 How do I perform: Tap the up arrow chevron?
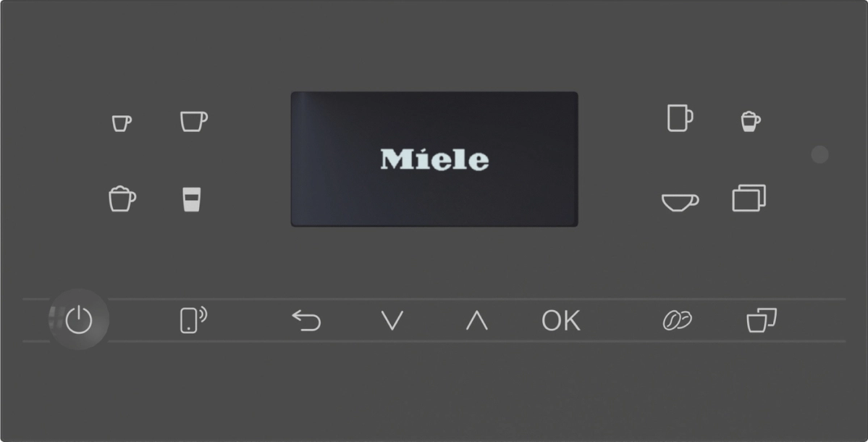[x=476, y=321]
